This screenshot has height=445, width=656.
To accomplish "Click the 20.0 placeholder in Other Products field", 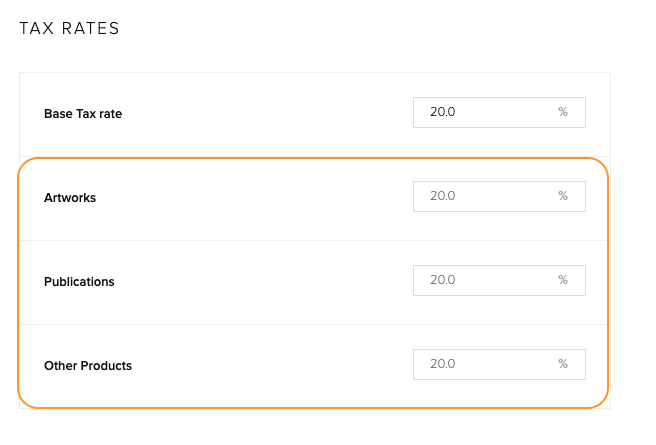I will coord(443,365).
